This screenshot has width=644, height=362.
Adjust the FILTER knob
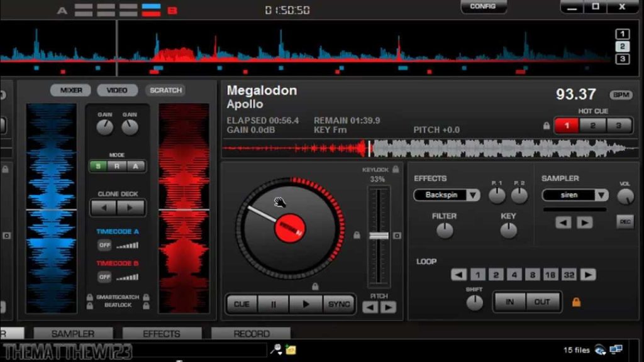coord(445,231)
